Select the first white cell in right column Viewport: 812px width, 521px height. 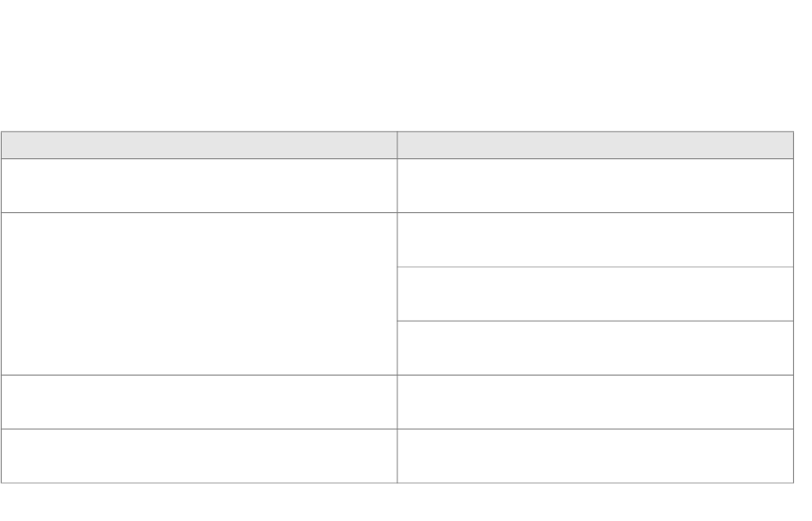coord(595,186)
